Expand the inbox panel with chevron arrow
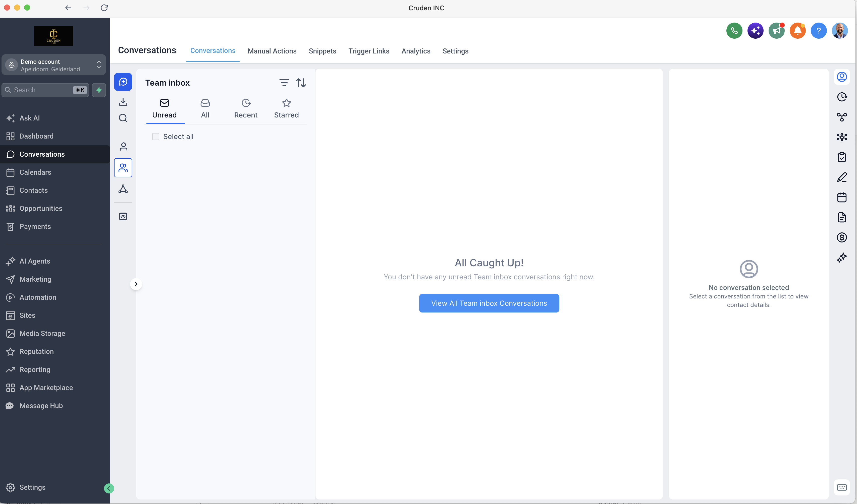857x504 pixels. (136, 284)
